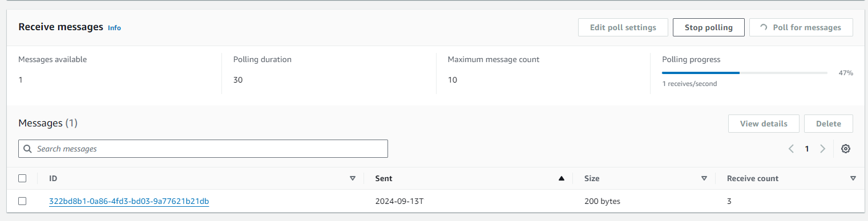Image resolution: width=868 pixels, height=221 pixels.
Task: Go to previous page arrow
Action: coord(792,149)
